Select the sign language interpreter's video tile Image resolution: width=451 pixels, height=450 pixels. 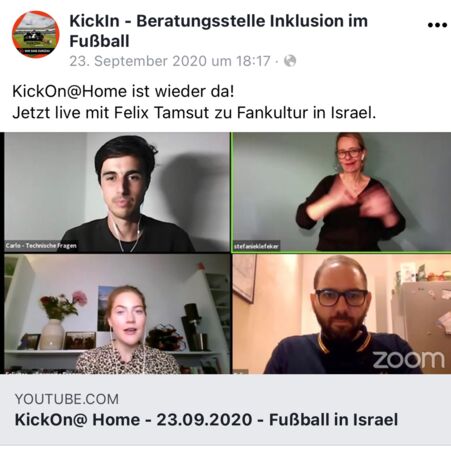[341, 192]
